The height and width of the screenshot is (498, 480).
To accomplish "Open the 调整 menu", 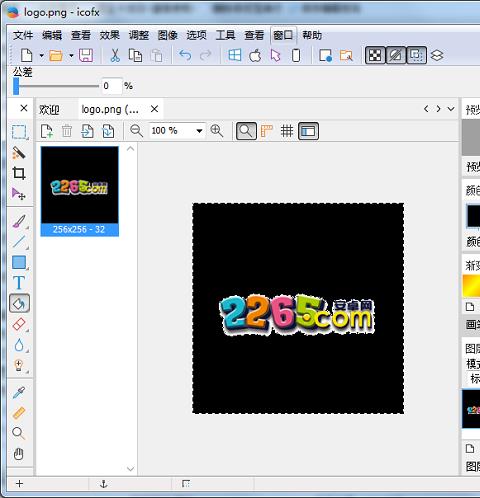I will [139, 35].
